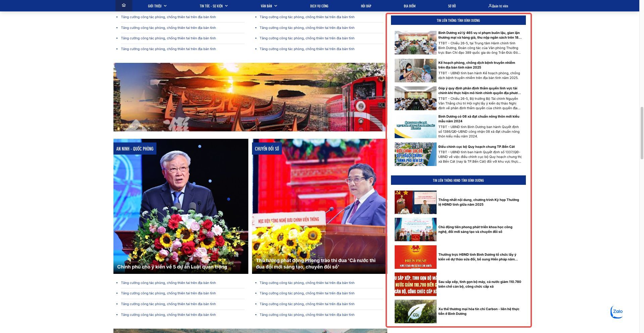Open the Sơ đồ menu item
Screen dimensions: 644x333
452,6
